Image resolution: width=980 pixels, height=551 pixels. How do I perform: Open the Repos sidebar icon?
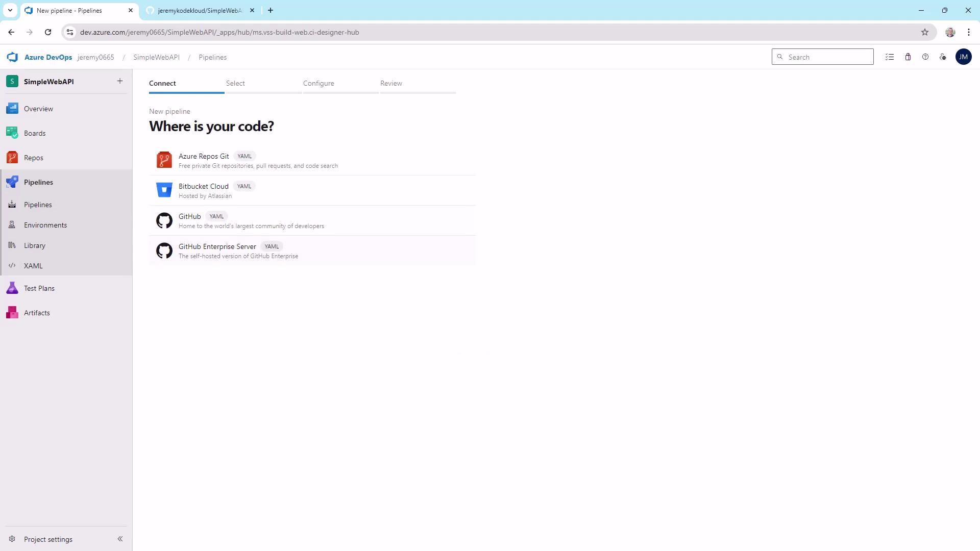pos(12,158)
